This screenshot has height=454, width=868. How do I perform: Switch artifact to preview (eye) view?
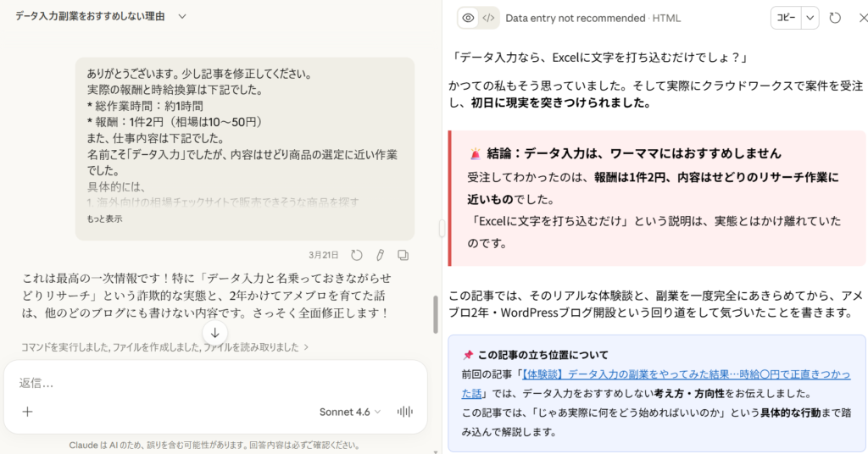pos(468,18)
